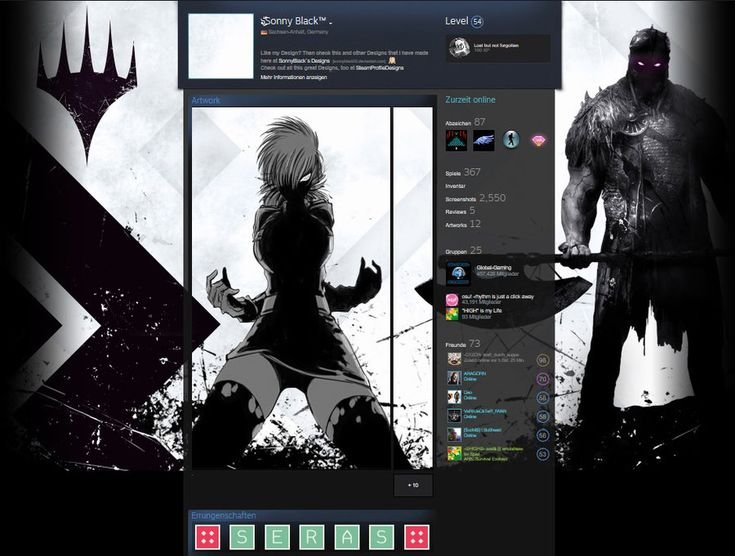The height and width of the screenshot is (556, 735).
Task: Click the R achievement tile
Action: (x=312, y=537)
